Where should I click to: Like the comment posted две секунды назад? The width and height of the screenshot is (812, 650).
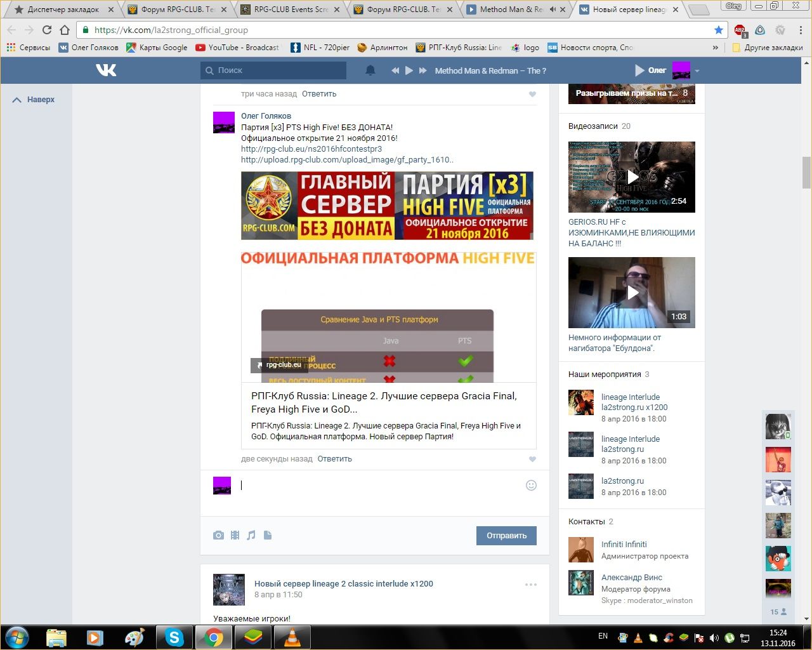[532, 459]
